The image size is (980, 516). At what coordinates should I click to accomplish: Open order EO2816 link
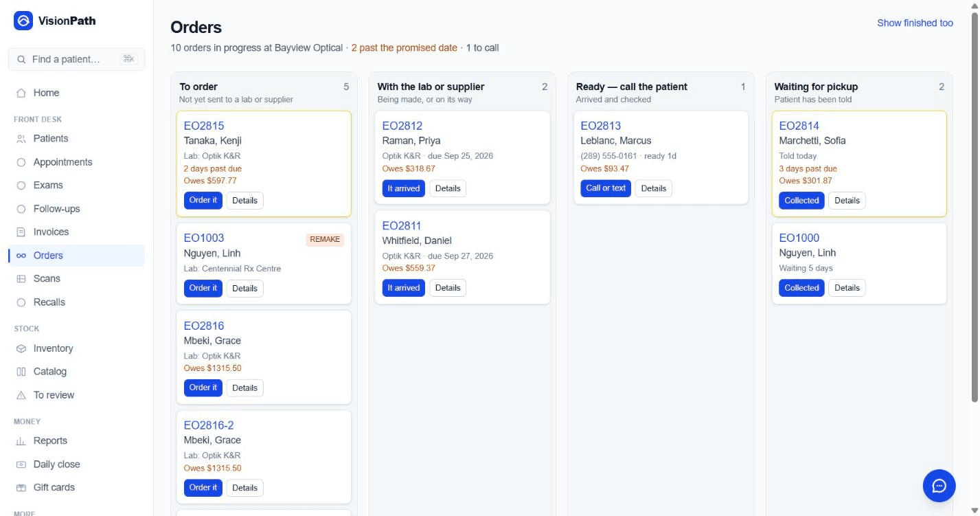204,326
